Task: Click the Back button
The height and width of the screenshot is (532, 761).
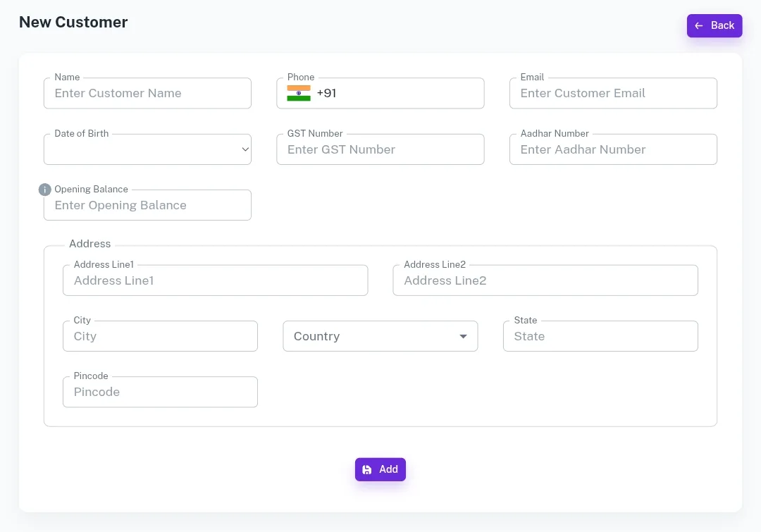Action: [714, 26]
